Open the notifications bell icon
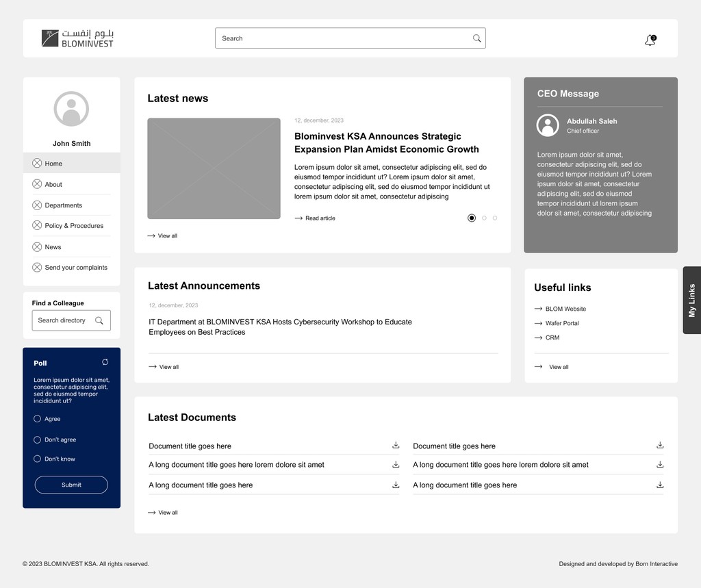 tap(650, 40)
